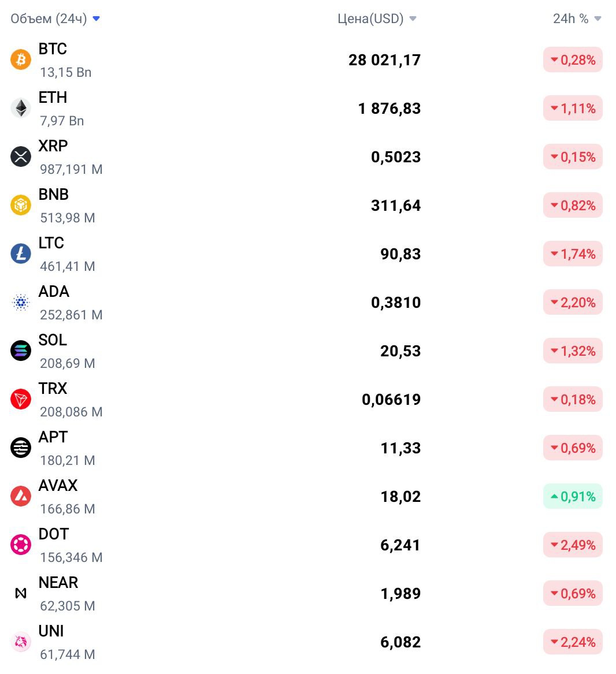This screenshot has width=616, height=674.
Task: Tap the LTC 1,74% decline badge
Action: (573, 254)
